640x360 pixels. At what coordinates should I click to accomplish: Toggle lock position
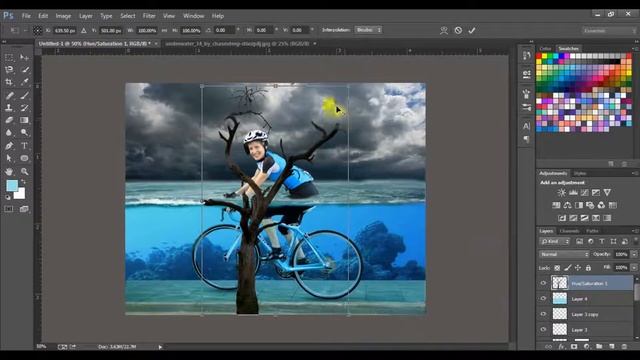(x=578, y=268)
